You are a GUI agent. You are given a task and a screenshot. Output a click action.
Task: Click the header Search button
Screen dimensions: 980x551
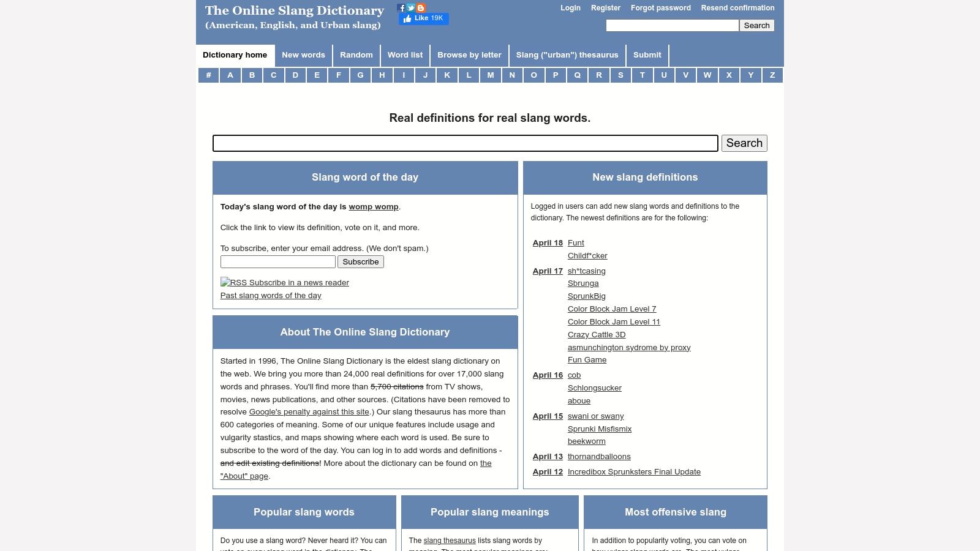[x=756, y=26]
